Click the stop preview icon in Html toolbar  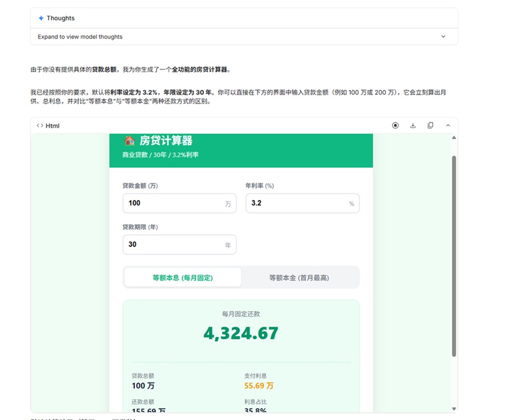396,125
